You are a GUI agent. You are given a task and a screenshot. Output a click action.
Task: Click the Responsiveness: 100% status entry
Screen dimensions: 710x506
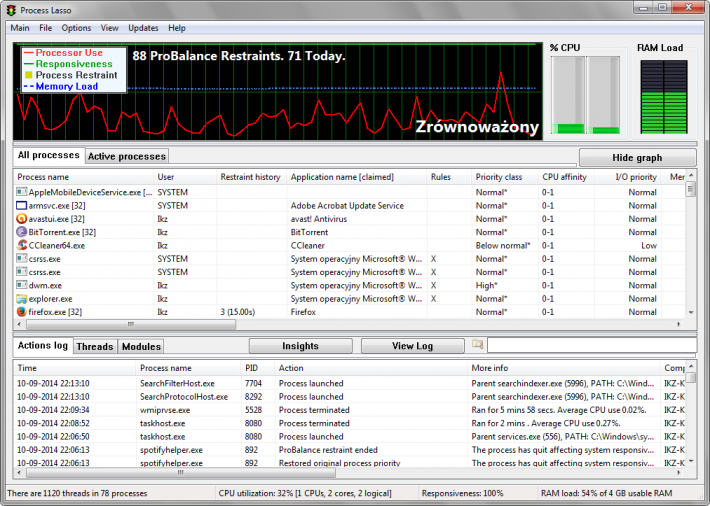[462, 493]
